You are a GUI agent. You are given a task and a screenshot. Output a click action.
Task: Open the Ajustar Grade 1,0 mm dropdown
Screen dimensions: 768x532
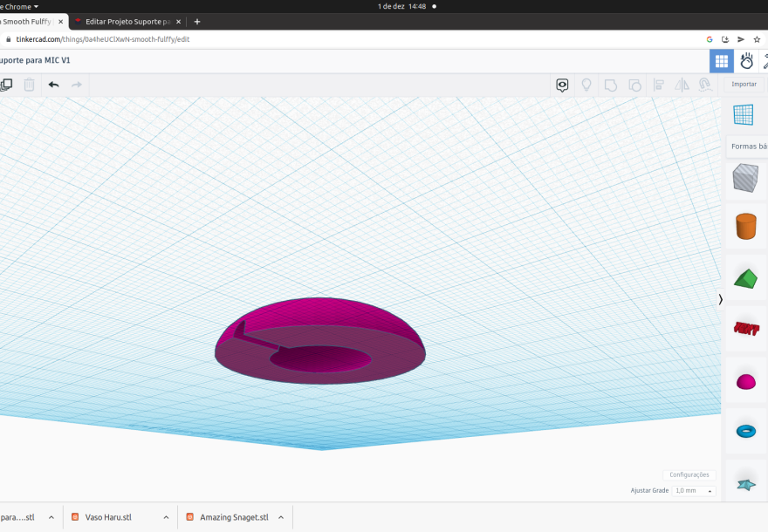click(x=694, y=490)
